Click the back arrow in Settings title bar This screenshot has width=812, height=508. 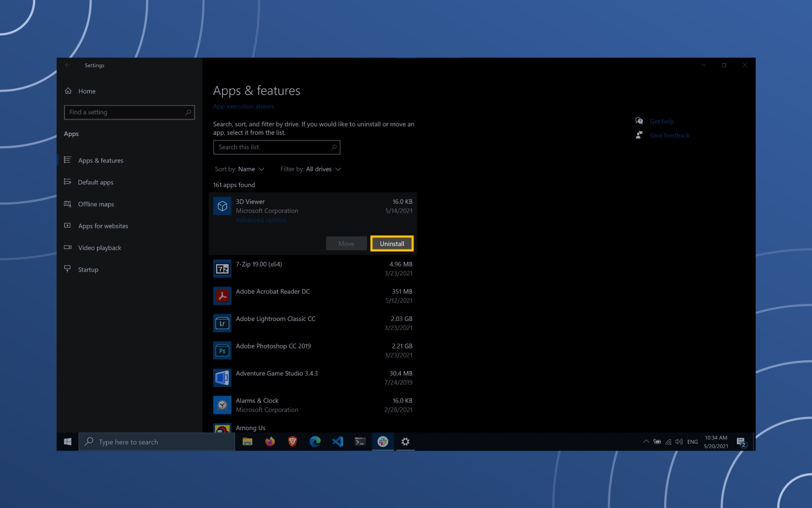coord(68,65)
